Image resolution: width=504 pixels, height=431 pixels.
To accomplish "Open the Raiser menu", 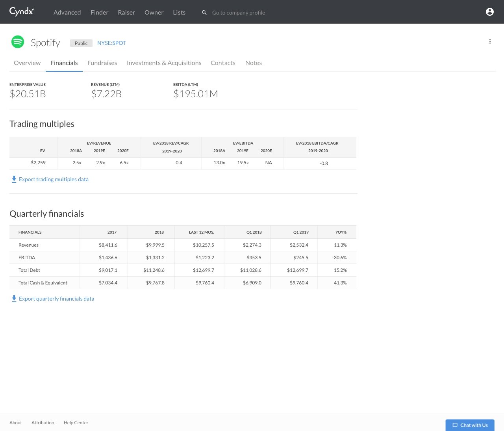I will (x=126, y=12).
